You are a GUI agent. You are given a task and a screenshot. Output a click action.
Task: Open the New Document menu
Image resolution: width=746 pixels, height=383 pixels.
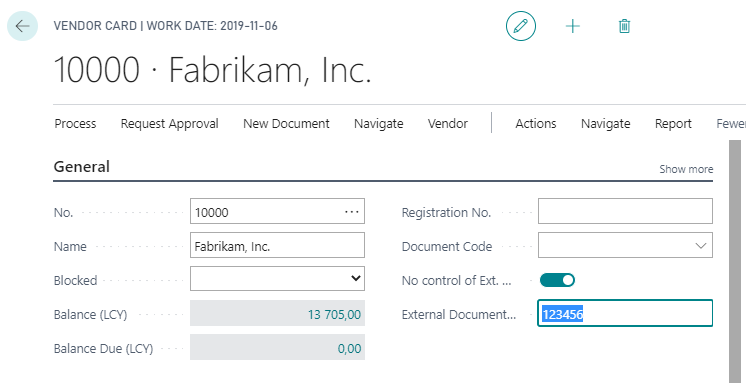286,124
